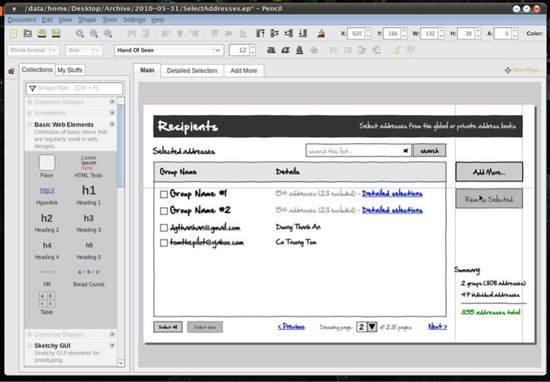Image resolution: width=550 pixels, height=382 pixels.
Task: Click the New Page... button
Action: tap(524, 70)
